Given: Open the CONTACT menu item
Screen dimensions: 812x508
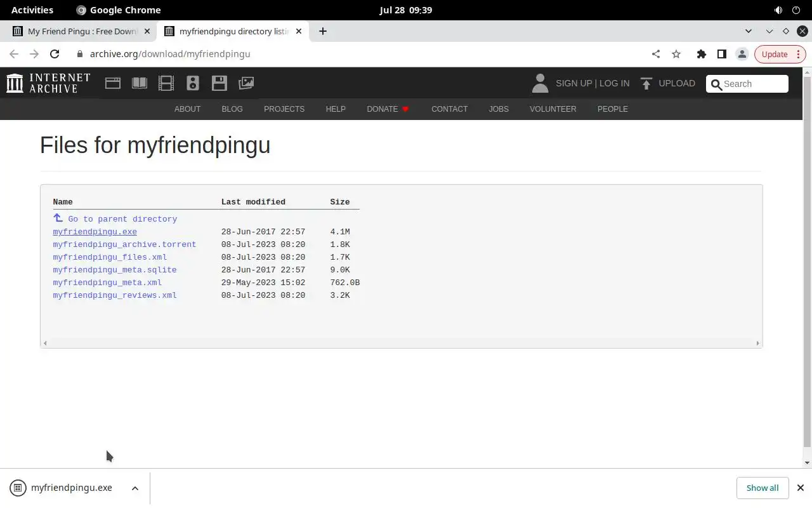Looking at the screenshot, I should click(x=450, y=109).
